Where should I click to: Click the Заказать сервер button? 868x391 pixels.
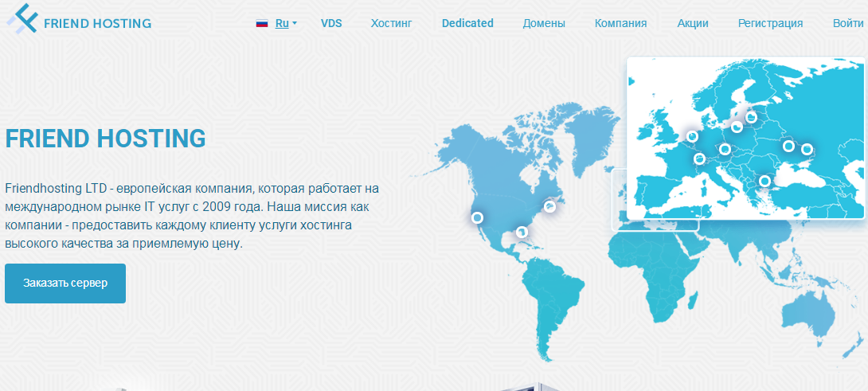65,283
